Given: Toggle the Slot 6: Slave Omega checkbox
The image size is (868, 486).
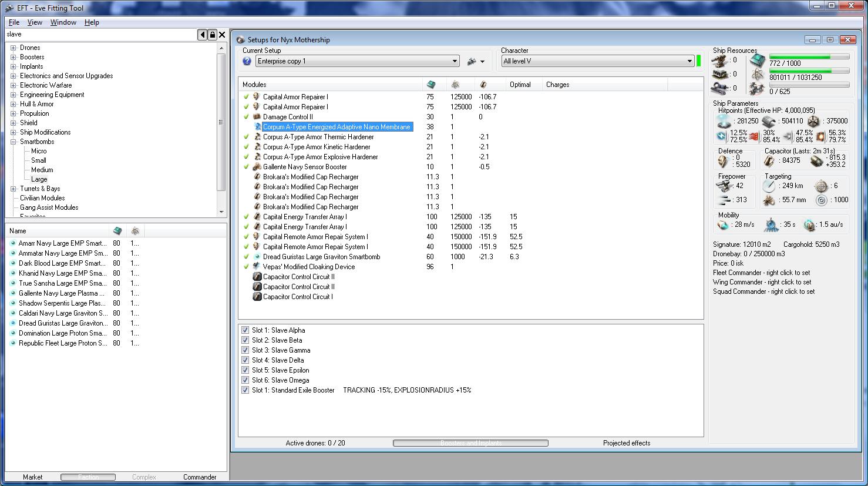Looking at the screenshot, I should coord(245,380).
